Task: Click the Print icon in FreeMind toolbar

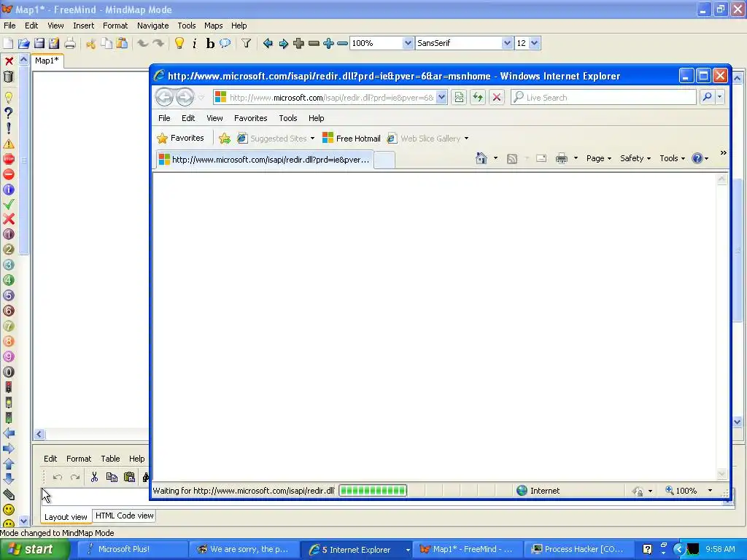Action: [x=70, y=43]
